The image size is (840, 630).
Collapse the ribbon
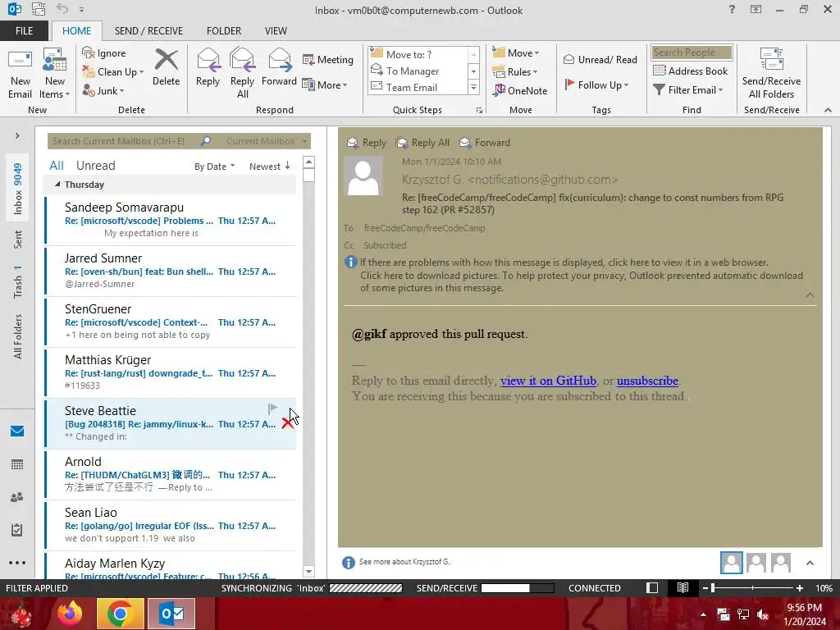[828, 110]
